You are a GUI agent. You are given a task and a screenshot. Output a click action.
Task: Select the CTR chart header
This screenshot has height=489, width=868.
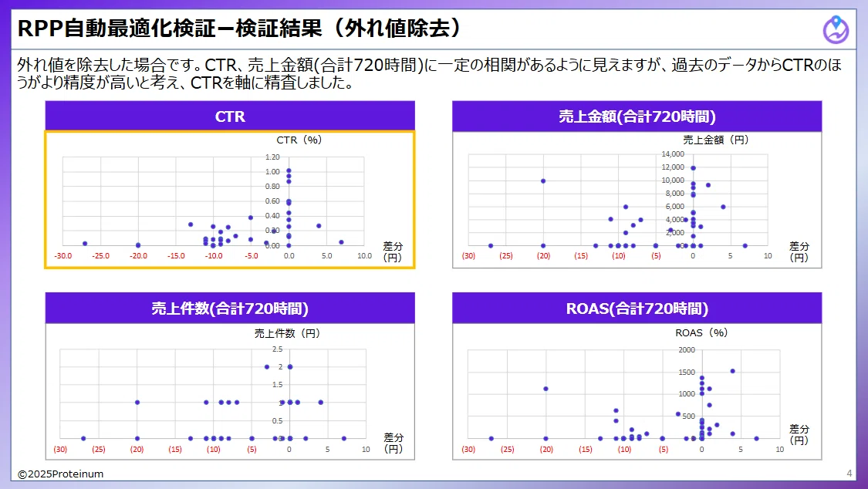[230, 116]
